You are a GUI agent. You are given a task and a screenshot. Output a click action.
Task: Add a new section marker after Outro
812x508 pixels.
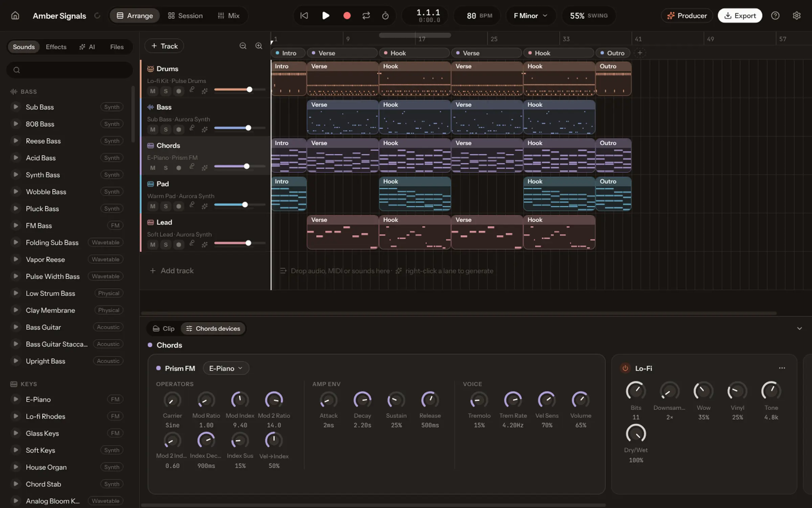pos(639,53)
